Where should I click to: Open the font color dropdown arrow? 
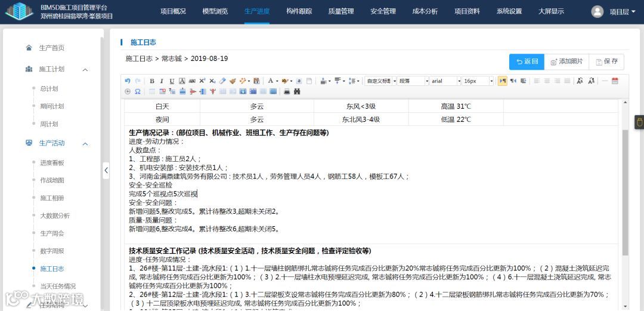[x=277, y=81]
